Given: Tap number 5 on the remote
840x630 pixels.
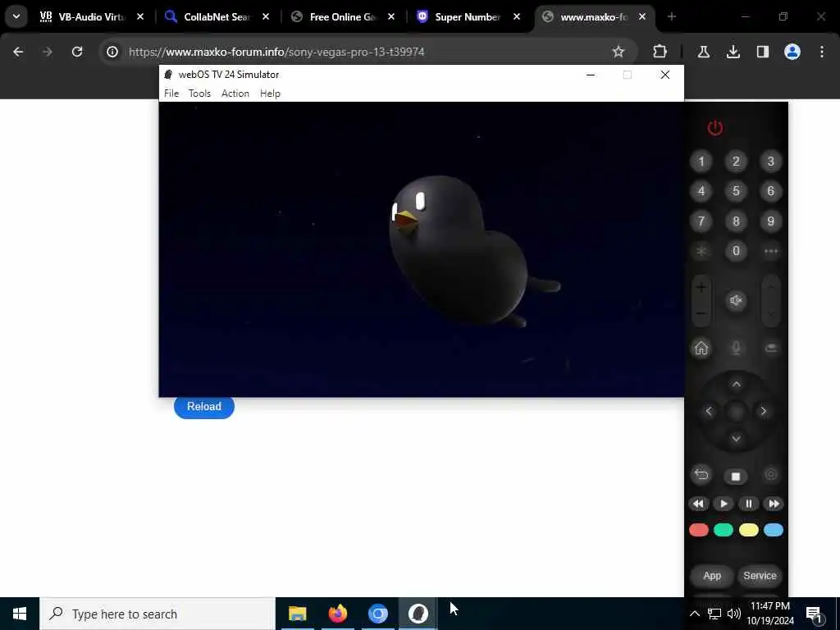Looking at the screenshot, I should (x=736, y=191).
